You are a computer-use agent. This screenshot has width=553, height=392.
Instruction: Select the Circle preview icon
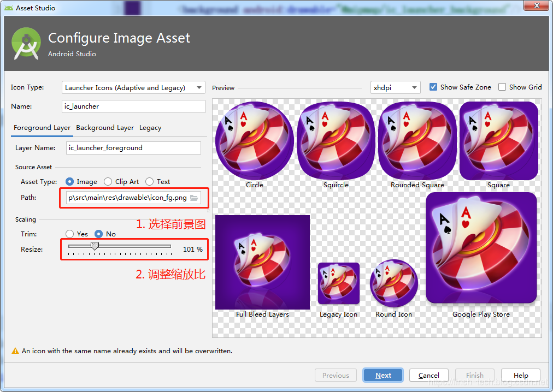point(255,141)
